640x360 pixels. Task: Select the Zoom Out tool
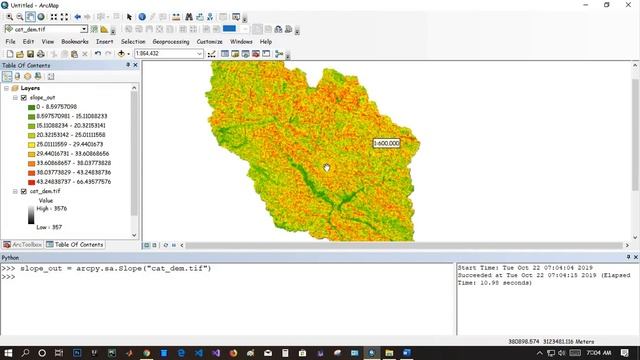pyautogui.click(x=20, y=17)
